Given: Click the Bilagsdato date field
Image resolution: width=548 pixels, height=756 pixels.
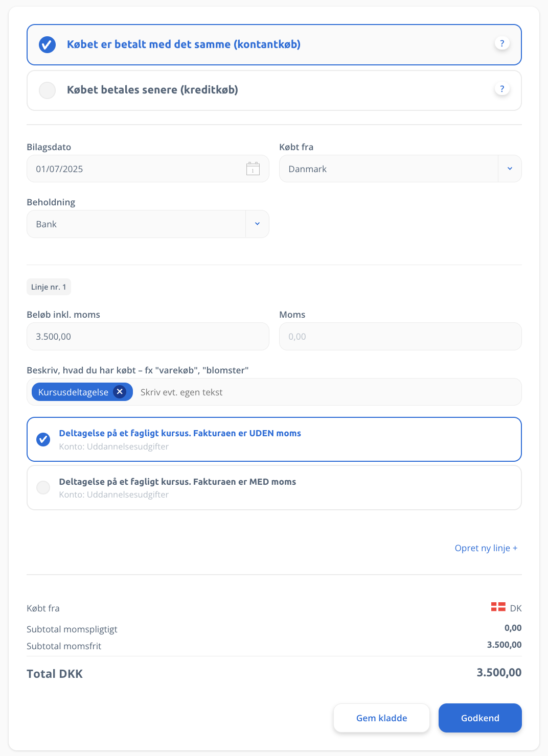Looking at the screenshot, I should point(148,169).
